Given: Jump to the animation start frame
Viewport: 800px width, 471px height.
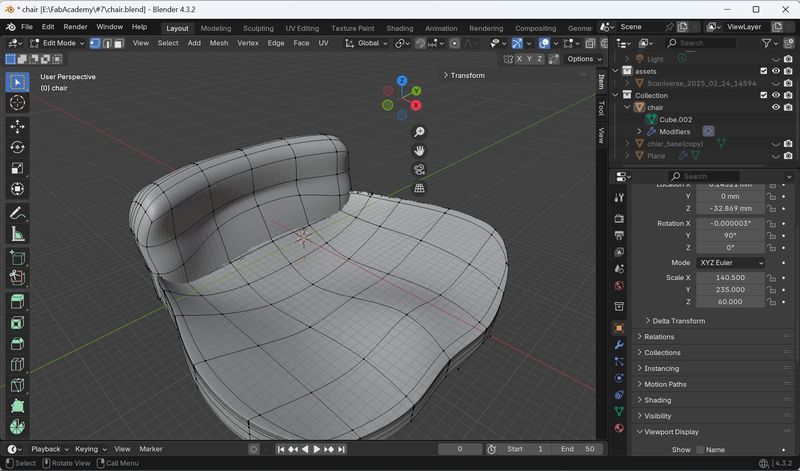Looking at the screenshot, I should pyautogui.click(x=281, y=449).
